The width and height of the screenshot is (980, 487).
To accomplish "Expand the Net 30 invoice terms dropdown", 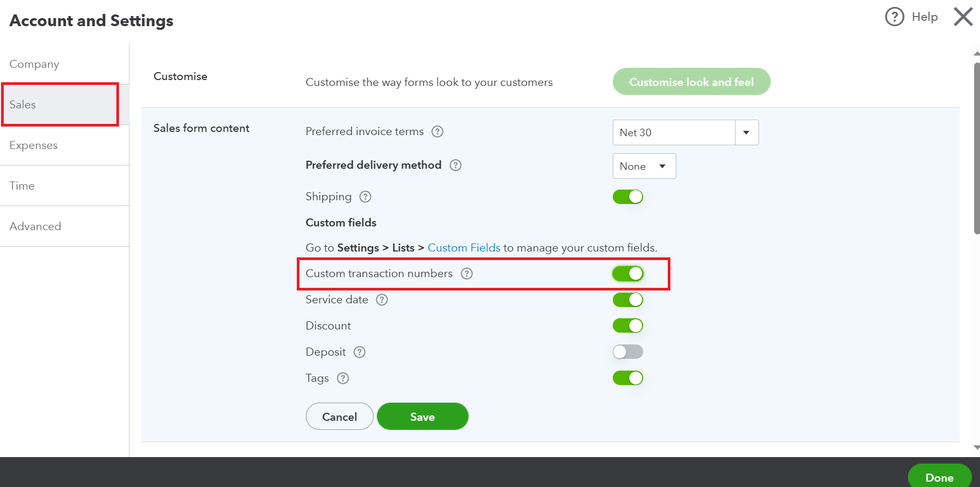I will pos(746,132).
